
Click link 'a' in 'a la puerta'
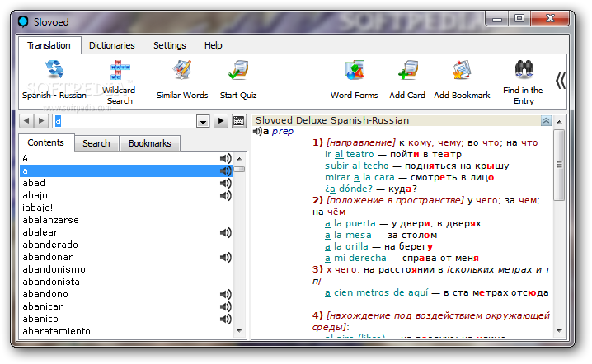(x=327, y=224)
